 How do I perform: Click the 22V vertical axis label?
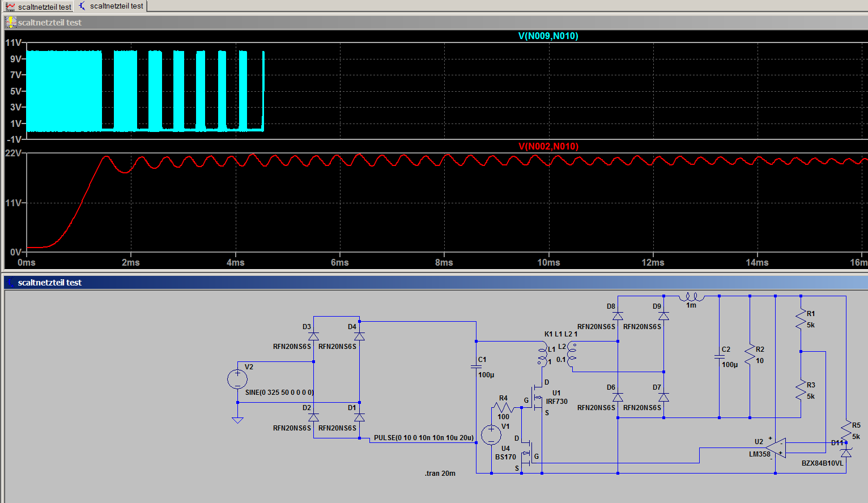pyautogui.click(x=13, y=153)
